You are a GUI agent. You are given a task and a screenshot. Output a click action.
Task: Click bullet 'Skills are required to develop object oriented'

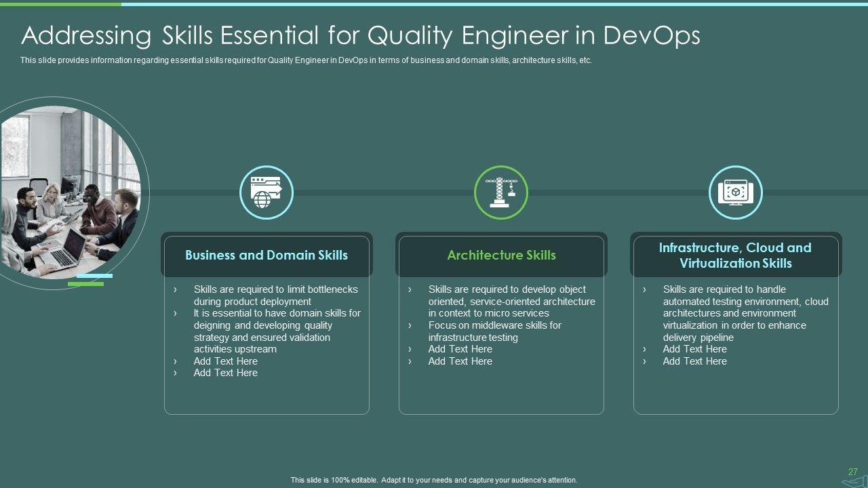(x=511, y=301)
